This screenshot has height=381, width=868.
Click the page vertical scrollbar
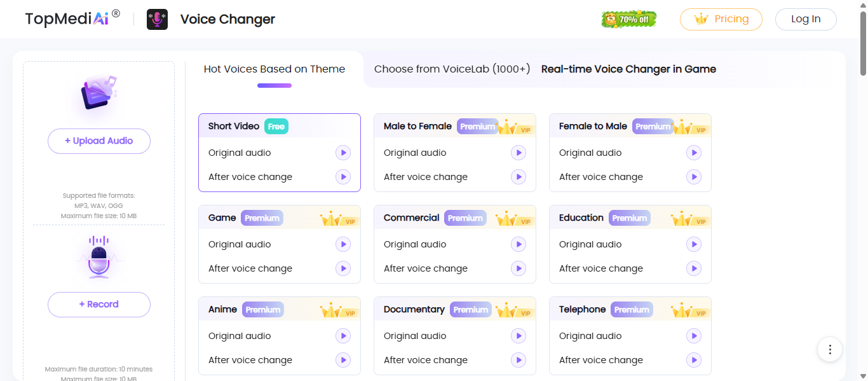(863, 45)
